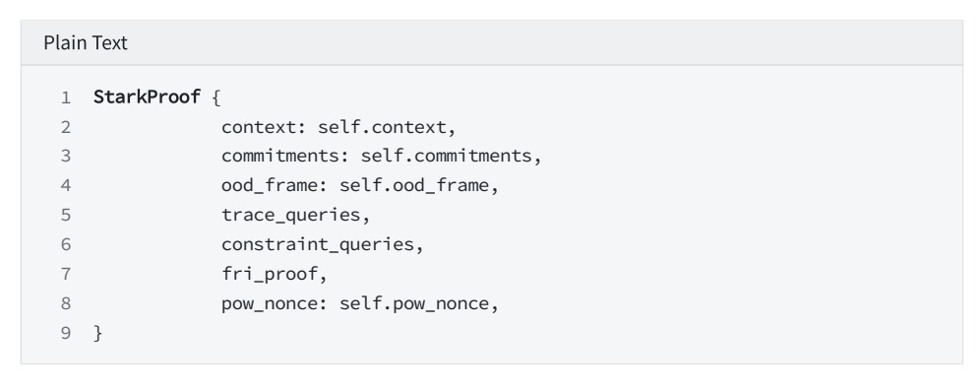Click the opening brace after StarkProof
This screenshot has width=980, height=391.
(216, 98)
